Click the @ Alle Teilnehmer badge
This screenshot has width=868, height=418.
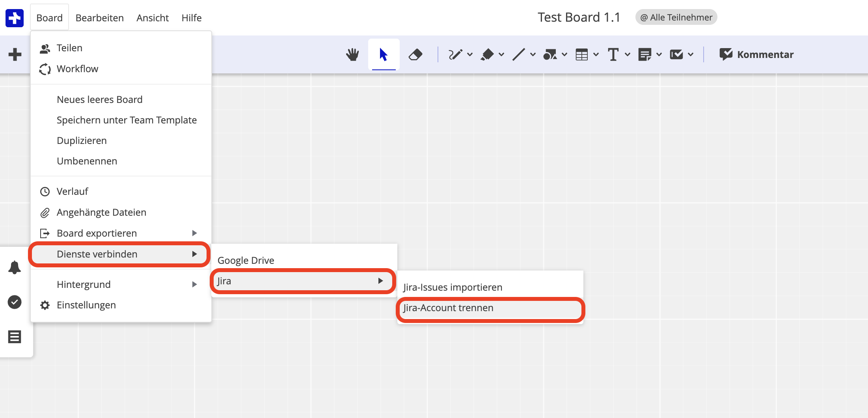pos(676,17)
